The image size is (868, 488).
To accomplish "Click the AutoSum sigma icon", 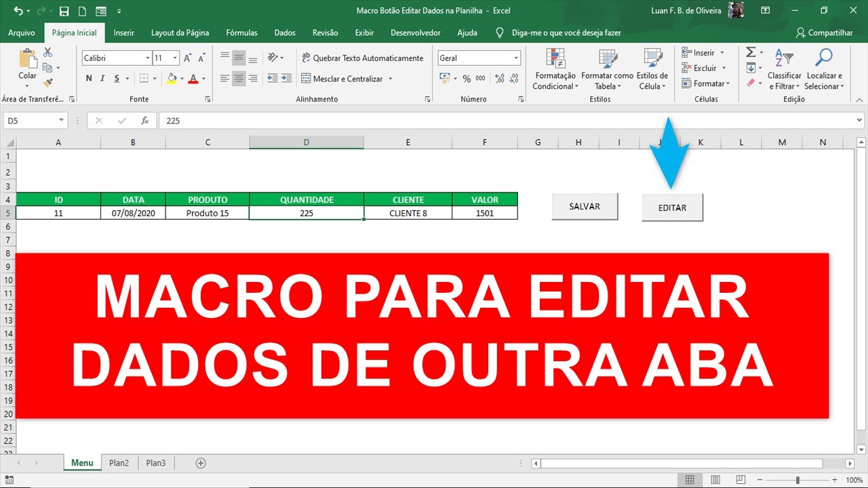I will [751, 52].
